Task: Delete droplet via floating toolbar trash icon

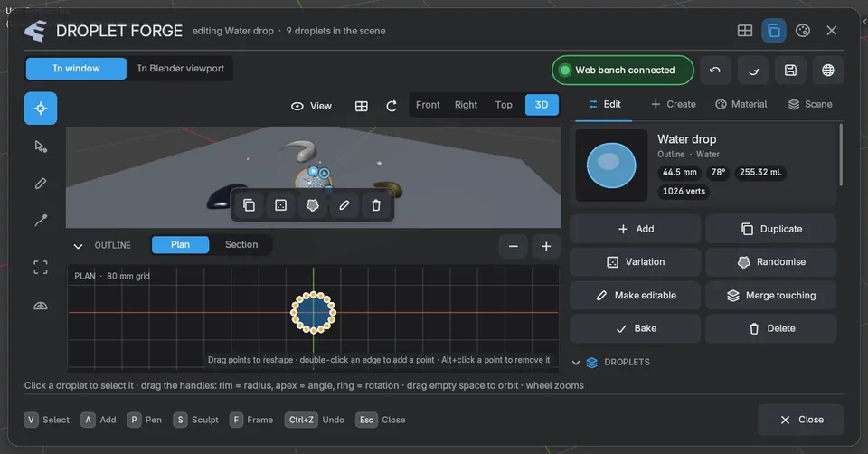Action: (376, 205)
